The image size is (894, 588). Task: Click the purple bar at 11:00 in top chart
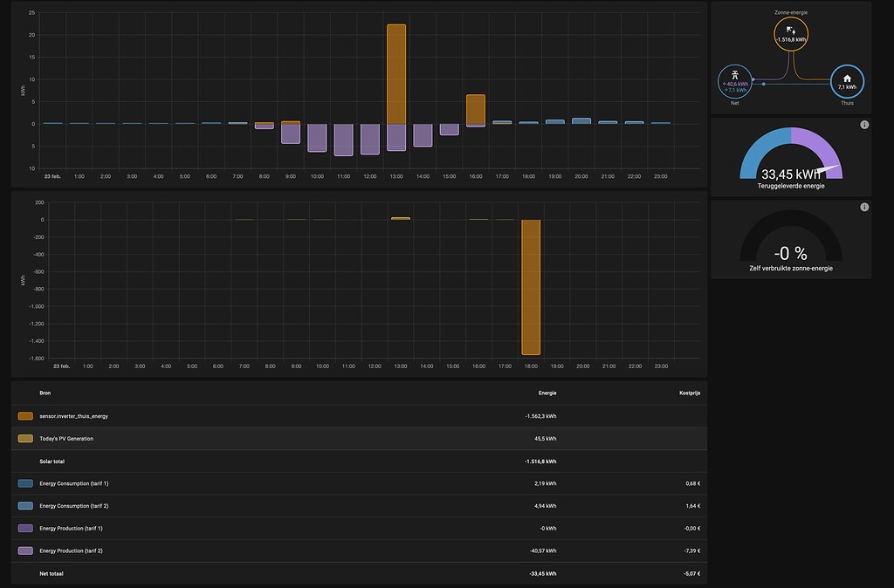point(343,140)
